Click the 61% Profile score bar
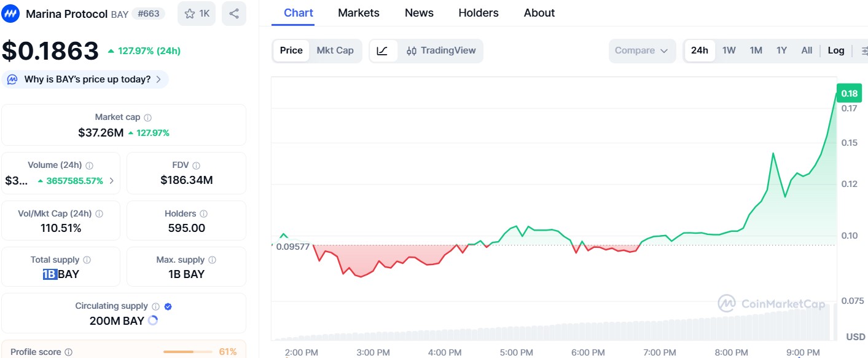The height and width of the screenshot is (358, 868). (190, 351)
